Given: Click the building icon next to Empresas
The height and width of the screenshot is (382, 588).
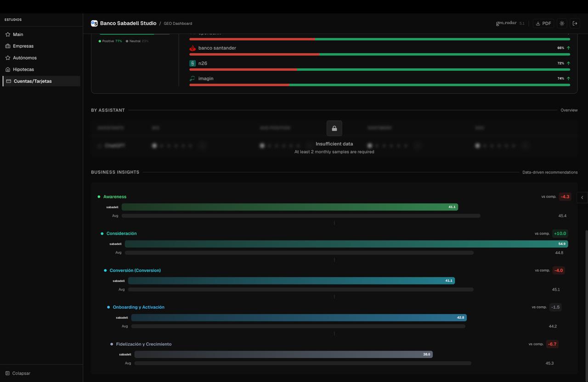Looking at the screenshot, I should pos(8,46).
